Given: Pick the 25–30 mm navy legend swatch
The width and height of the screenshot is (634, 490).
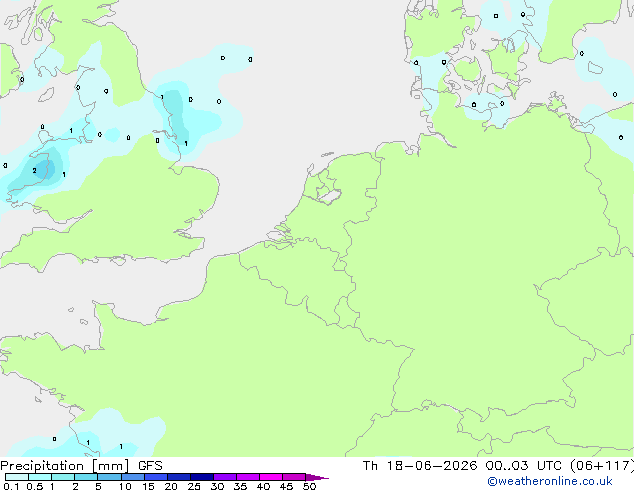Looking at the screenshot, I should pyautogui.click(x=202, y=477).
